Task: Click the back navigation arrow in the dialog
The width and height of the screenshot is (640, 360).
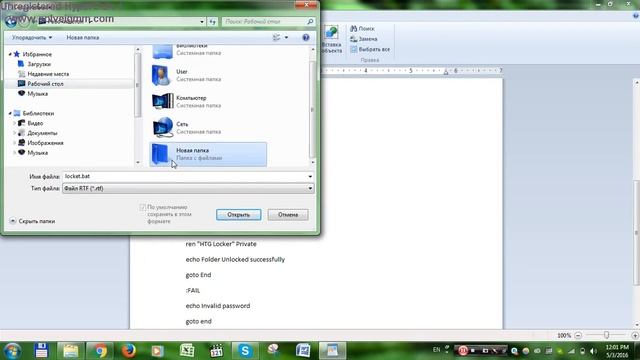Action: [x=11, y=21]
